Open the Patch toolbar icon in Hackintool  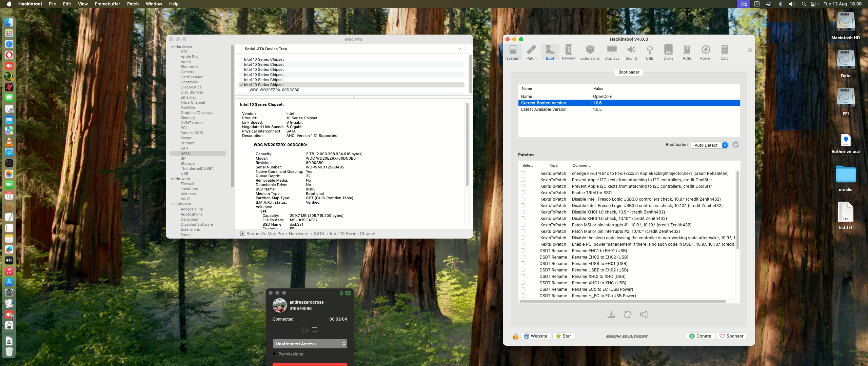[x=531, y=53]
